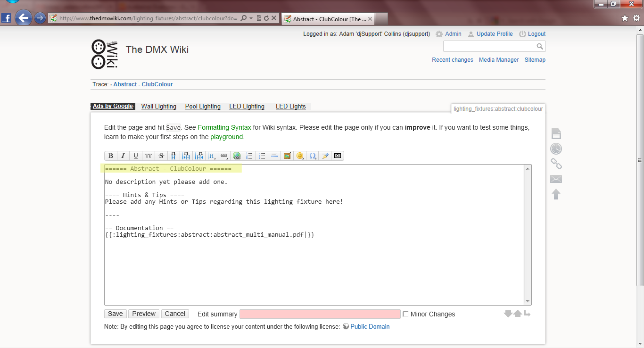This screenshot has width=644, height=348.
Task: Go forward with the browser forward arrow
Action: [40, 18]
